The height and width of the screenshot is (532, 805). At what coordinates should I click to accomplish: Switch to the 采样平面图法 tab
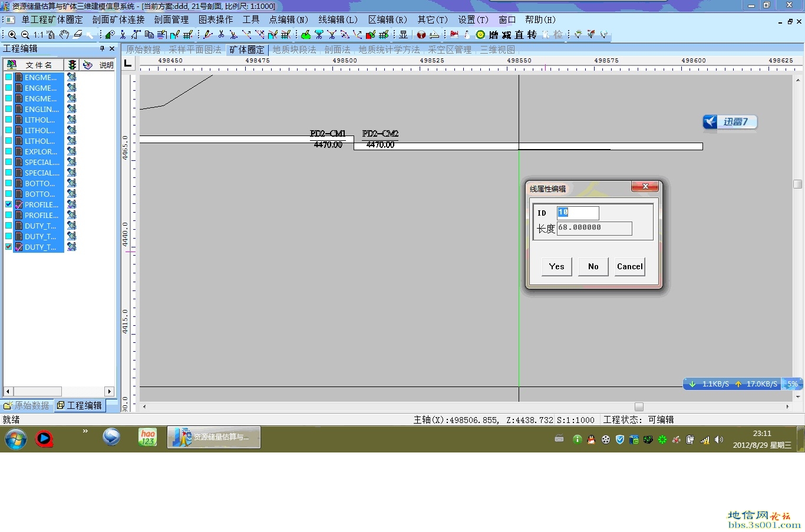point(195,49)
